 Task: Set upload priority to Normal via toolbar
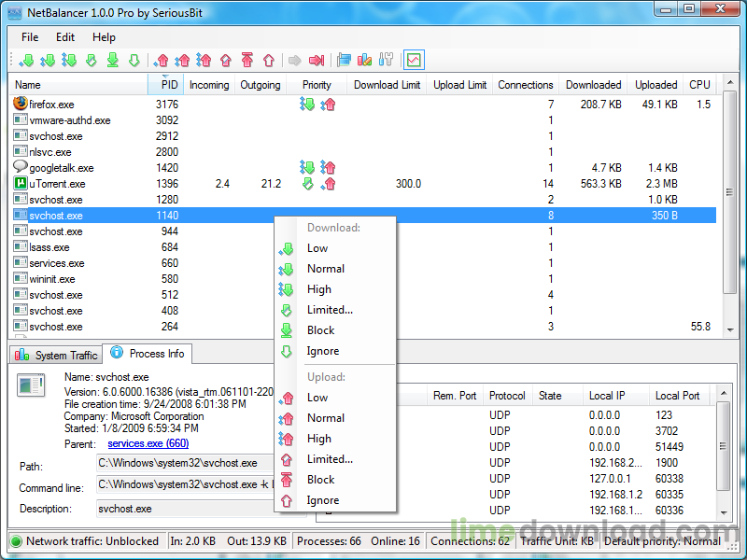[x=184, y=59]
